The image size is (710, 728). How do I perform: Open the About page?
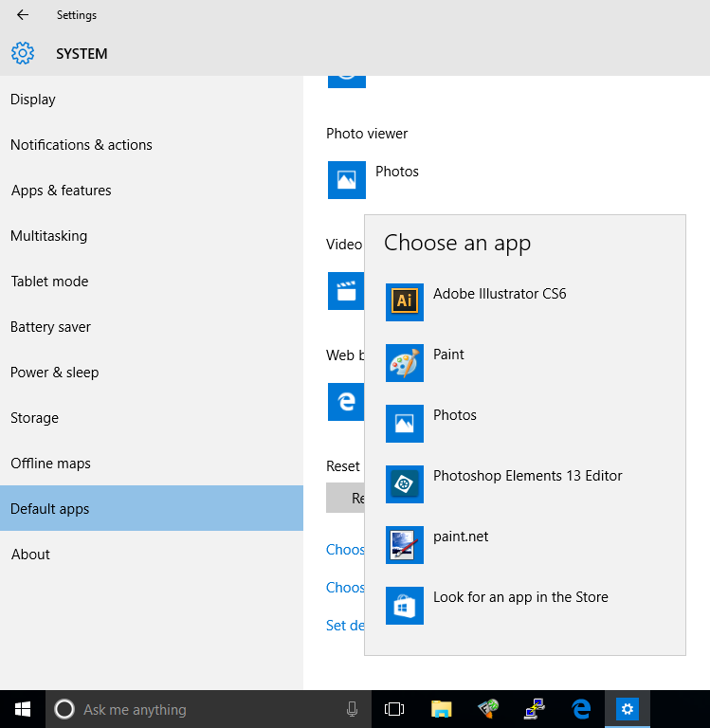coord(152,554)
